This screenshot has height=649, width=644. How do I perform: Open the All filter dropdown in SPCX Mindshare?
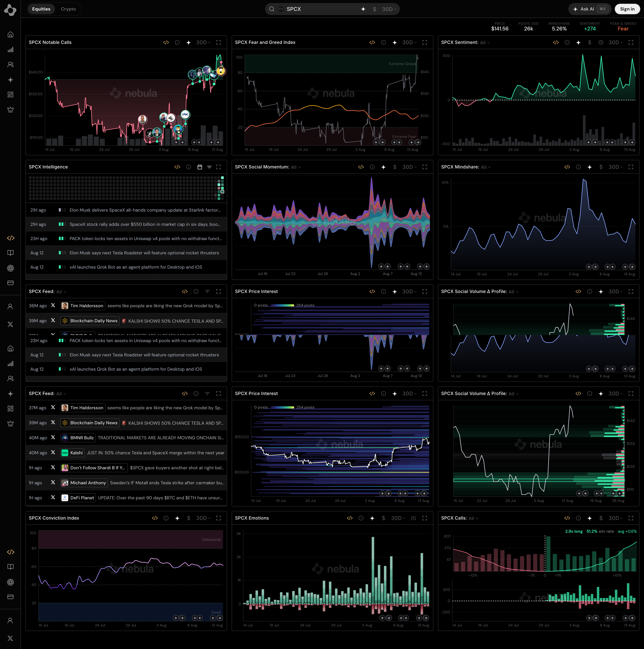pos(486,167)
